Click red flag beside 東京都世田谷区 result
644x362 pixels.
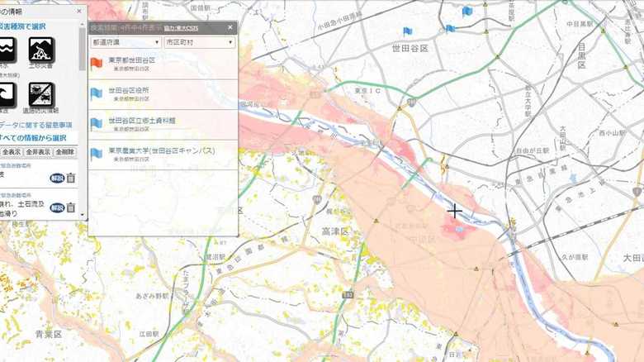point(96,64)
